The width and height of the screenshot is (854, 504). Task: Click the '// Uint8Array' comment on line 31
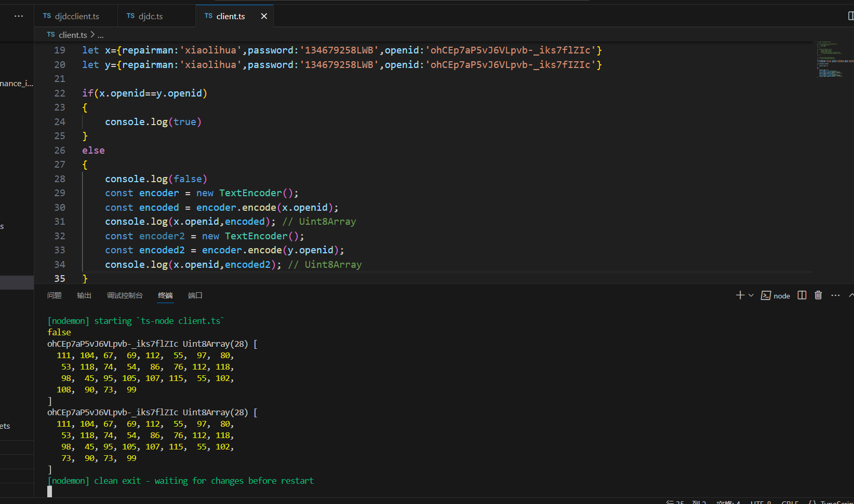point(319,222)
